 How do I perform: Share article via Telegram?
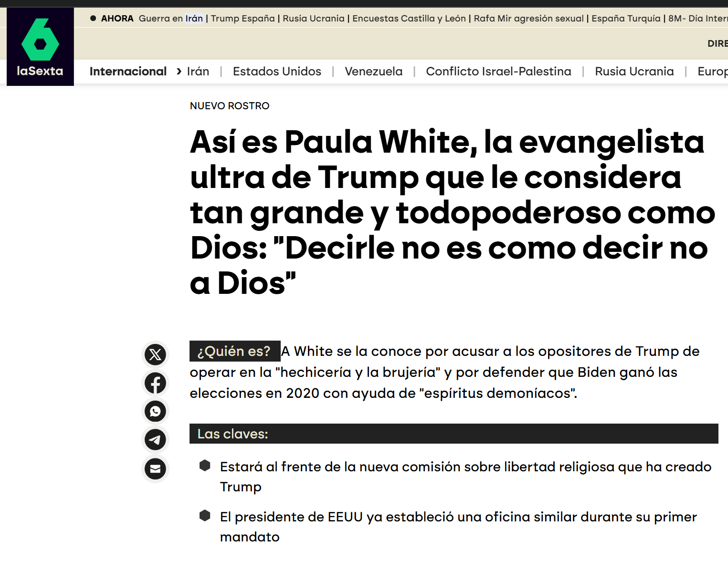(155, 440)
